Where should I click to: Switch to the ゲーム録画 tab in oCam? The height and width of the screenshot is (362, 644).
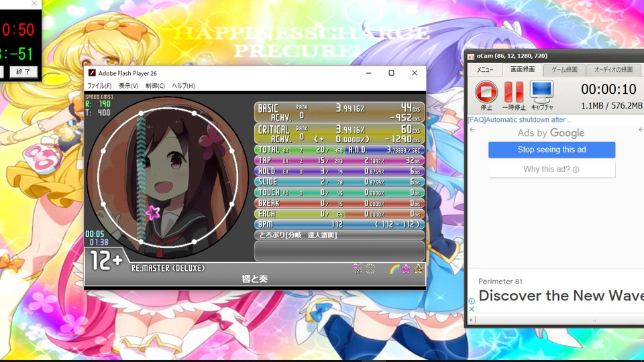click(564, 70)
